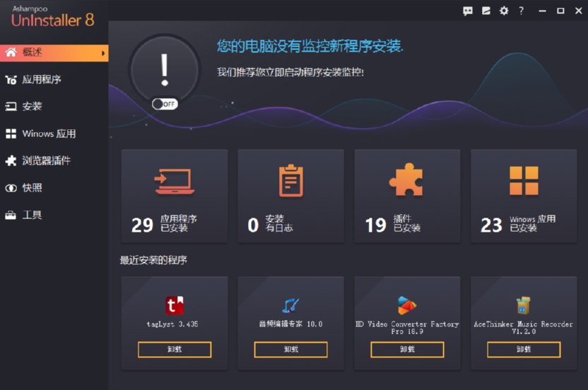Open 浏览器插件 section in sidebar
This screenshot has width=588, height=390.
(x=54, y=160)
